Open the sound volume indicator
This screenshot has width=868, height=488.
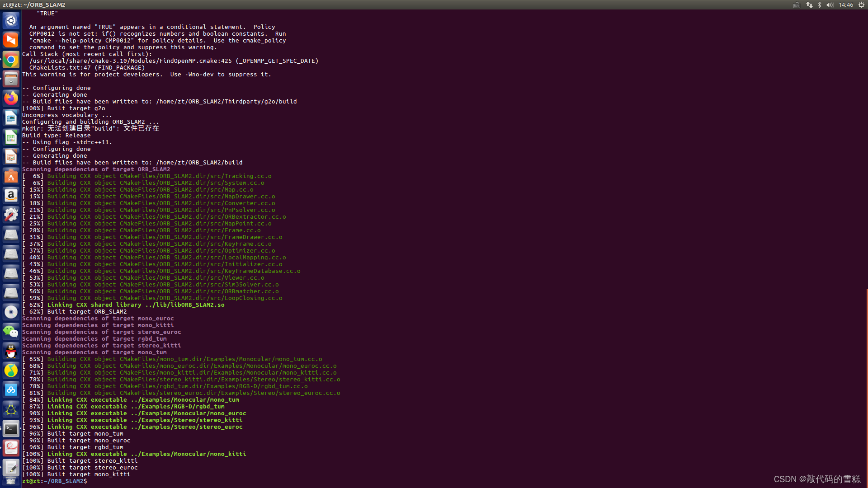[x=830, y=5]
